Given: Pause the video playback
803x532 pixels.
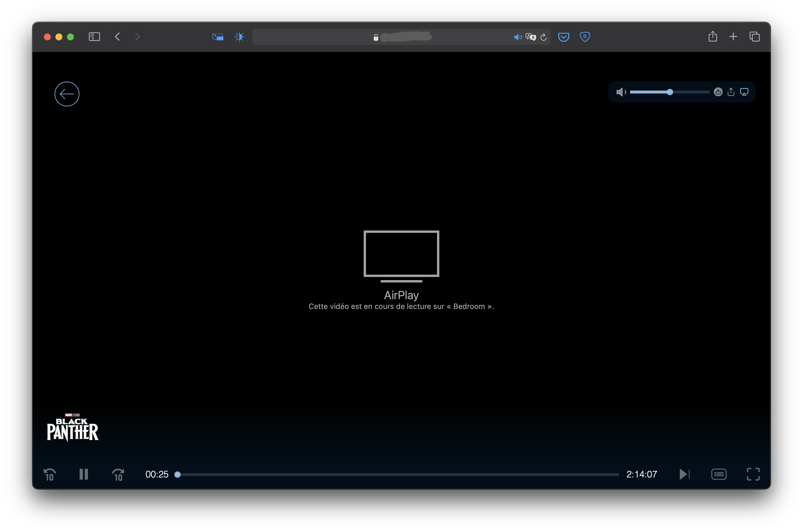Looking at the screenshot, I should pos(84,474).
